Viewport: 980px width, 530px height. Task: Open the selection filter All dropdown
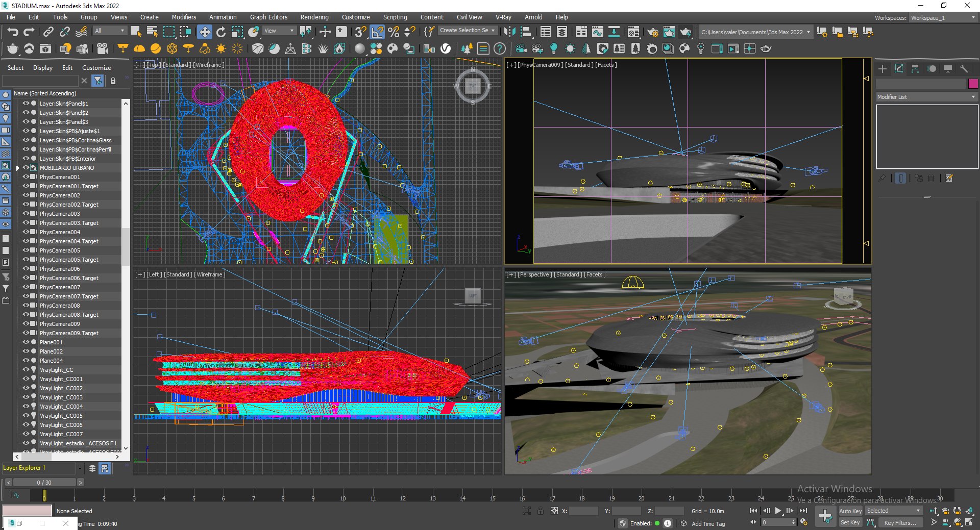109,31
